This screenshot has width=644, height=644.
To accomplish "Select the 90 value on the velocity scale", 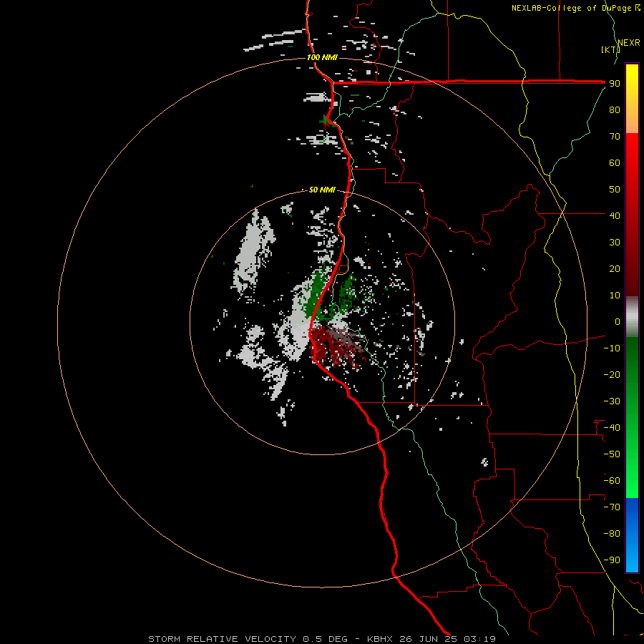I will pos(615,84).
